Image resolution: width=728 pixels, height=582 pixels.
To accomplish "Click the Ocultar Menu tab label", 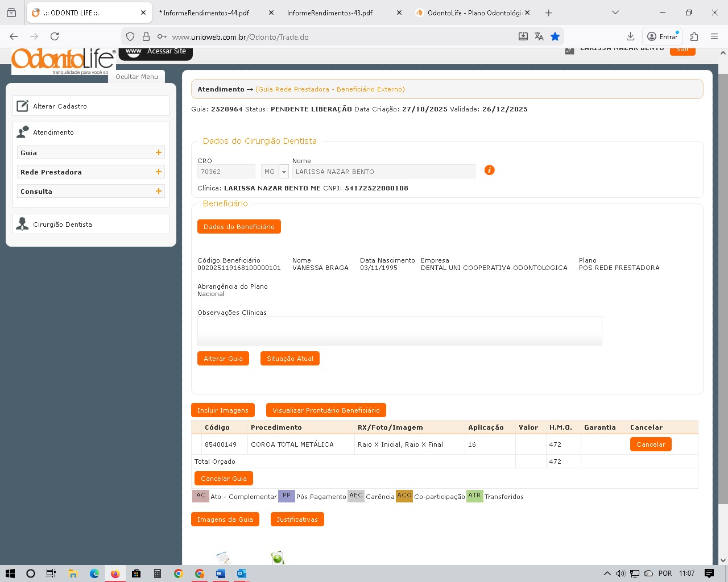I will click(136, 77).
